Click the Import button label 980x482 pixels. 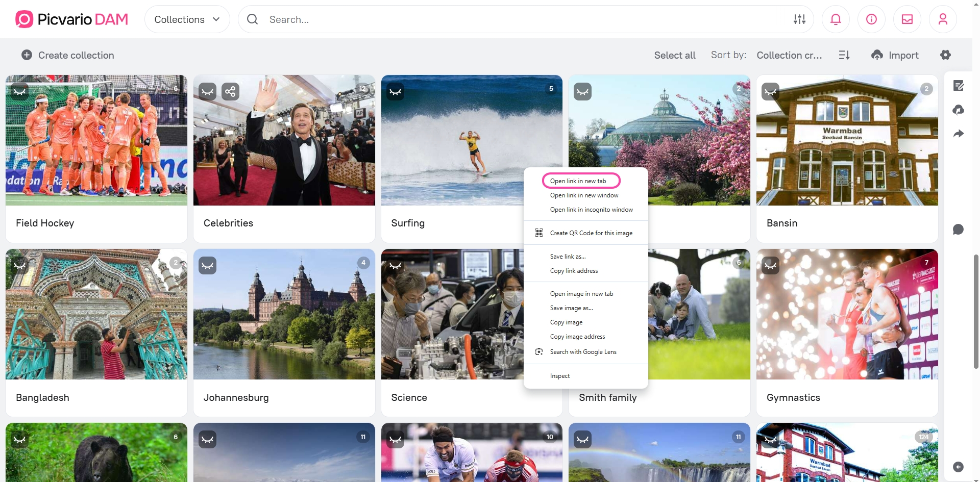pos(903,55)
